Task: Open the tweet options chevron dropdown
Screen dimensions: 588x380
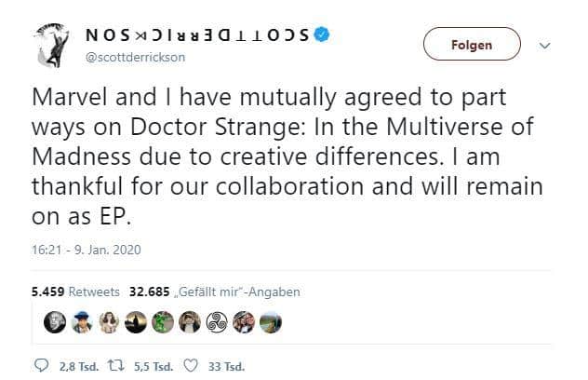Action: pos(544,46)
